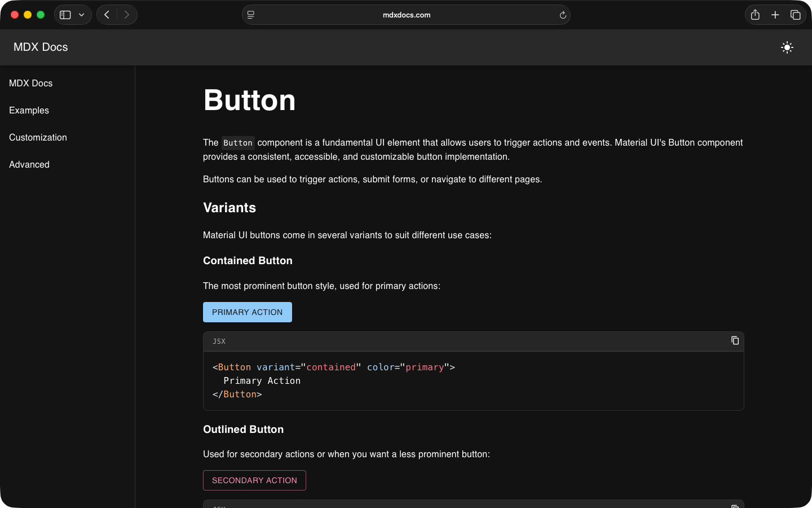Viewport: 812px width, 508px height.
Task: Click the MDX Docs navbar title
Action: tap(40, 47)
